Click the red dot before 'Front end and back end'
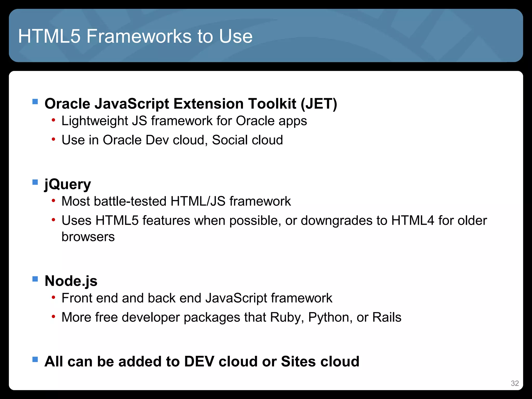 pos(53,298)
